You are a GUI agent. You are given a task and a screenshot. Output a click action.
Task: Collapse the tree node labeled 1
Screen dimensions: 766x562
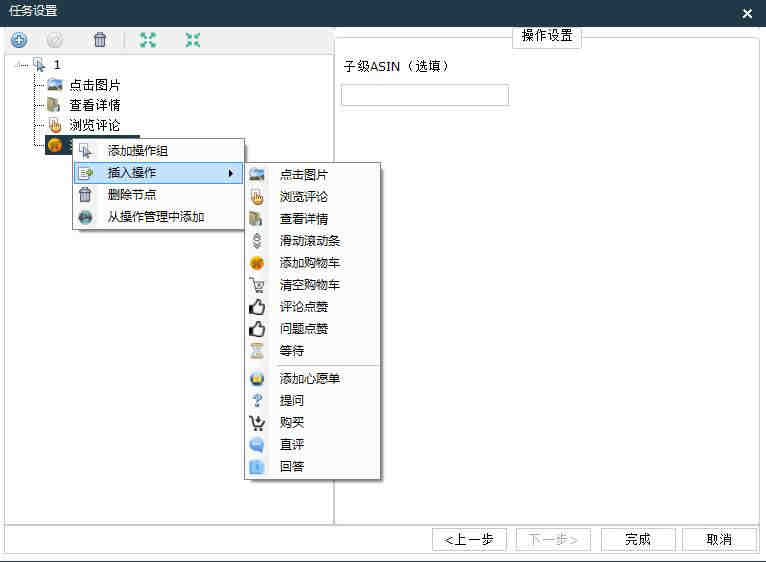pos(18,65)
